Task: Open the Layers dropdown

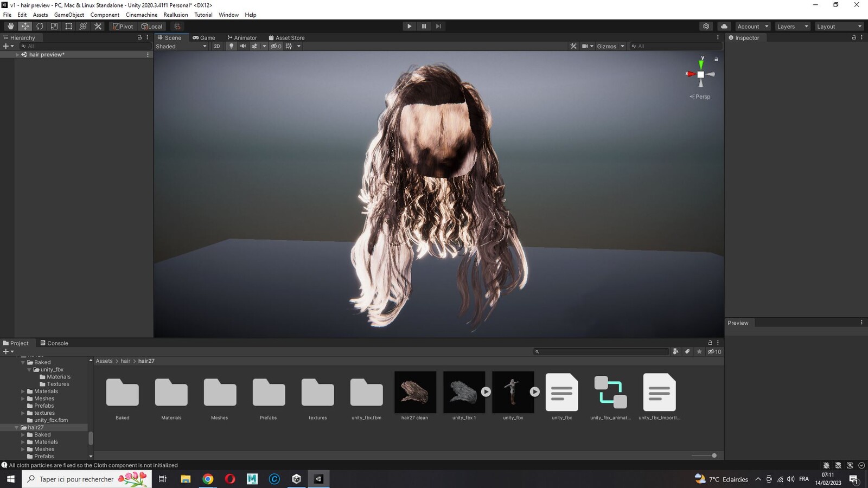Action: (x=792, y=26)
